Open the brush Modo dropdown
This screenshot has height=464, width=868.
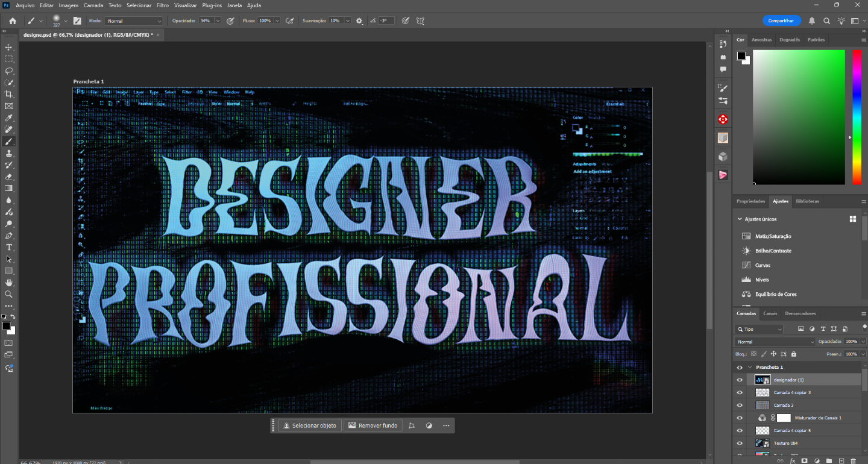(x=134, y=20)
